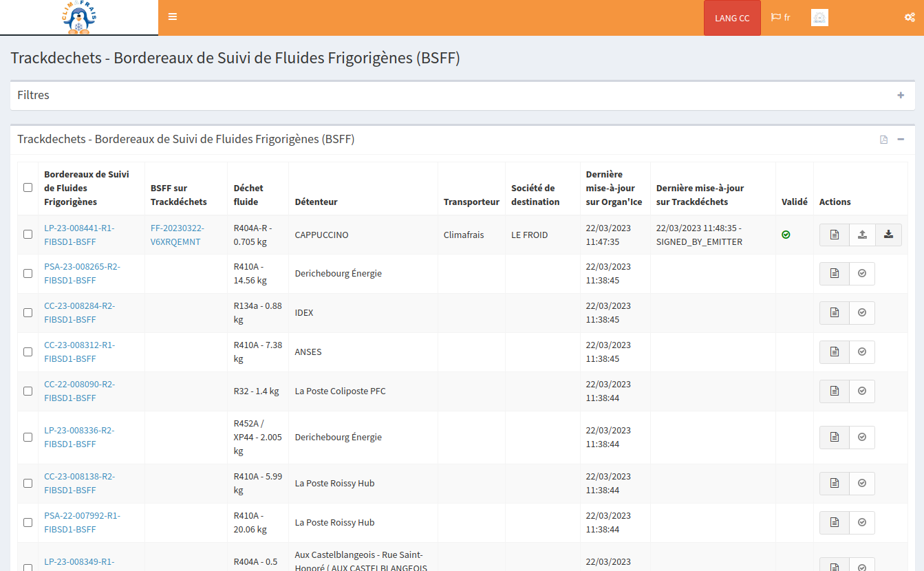Click the Filtres panel title
Viewport: 924px width, 571px height.
point(33,95)
